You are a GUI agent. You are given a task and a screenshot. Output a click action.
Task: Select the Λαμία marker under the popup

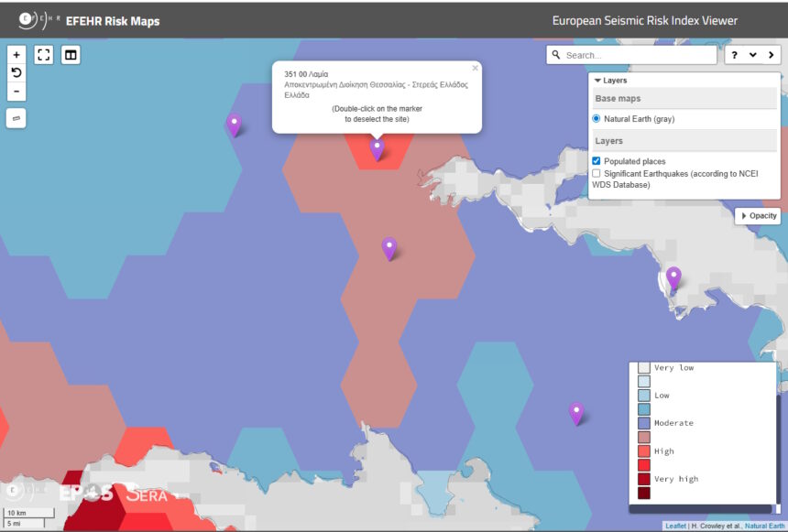tap(377, 148)
